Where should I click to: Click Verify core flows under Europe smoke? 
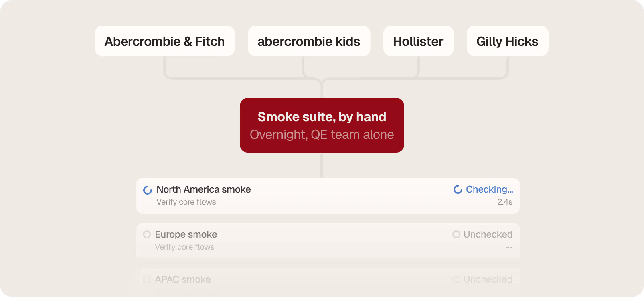(184, 247)
